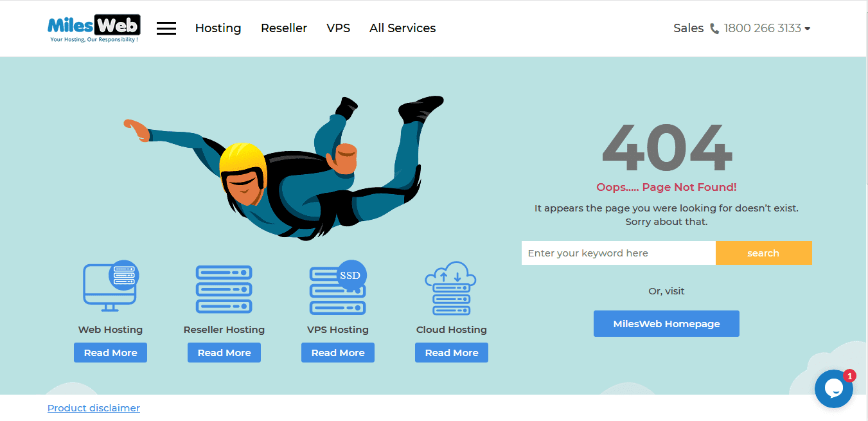Click the Web Hosting monitor icon
Image resolution: width=868 pixels, height=421 pixels.
pyautogui.click(x=111, y=286)
